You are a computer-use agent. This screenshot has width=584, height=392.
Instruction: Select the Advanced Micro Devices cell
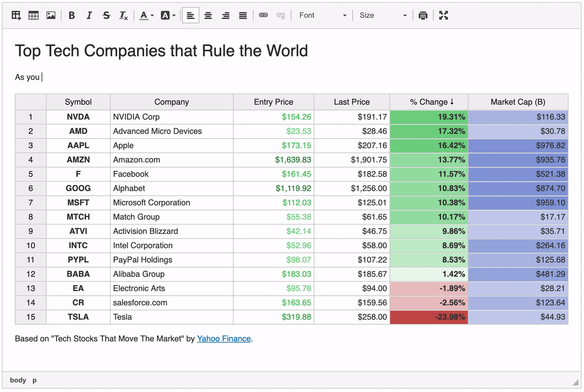172,131
